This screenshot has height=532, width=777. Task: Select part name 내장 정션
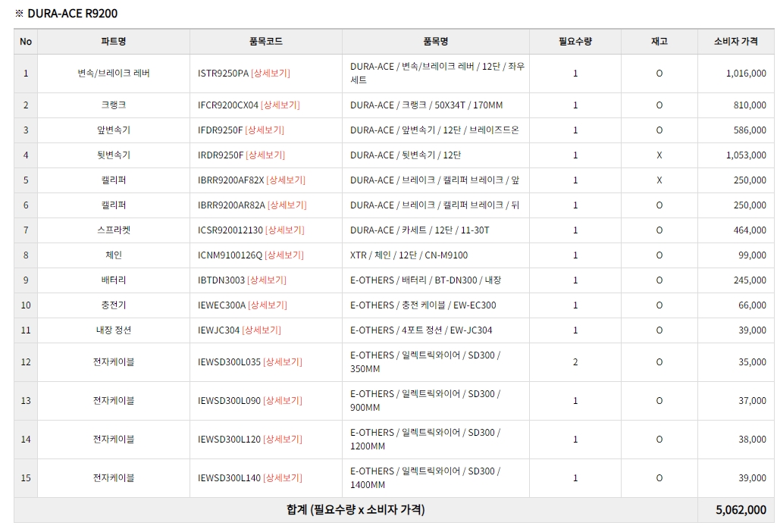click(x=114, y=330)
